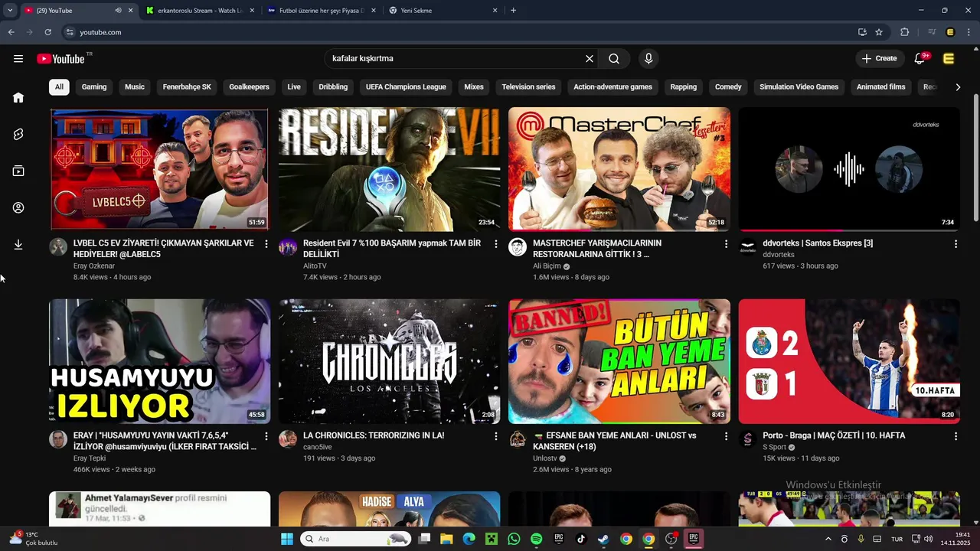Open Windows Start menu

(x=287, y=539)
